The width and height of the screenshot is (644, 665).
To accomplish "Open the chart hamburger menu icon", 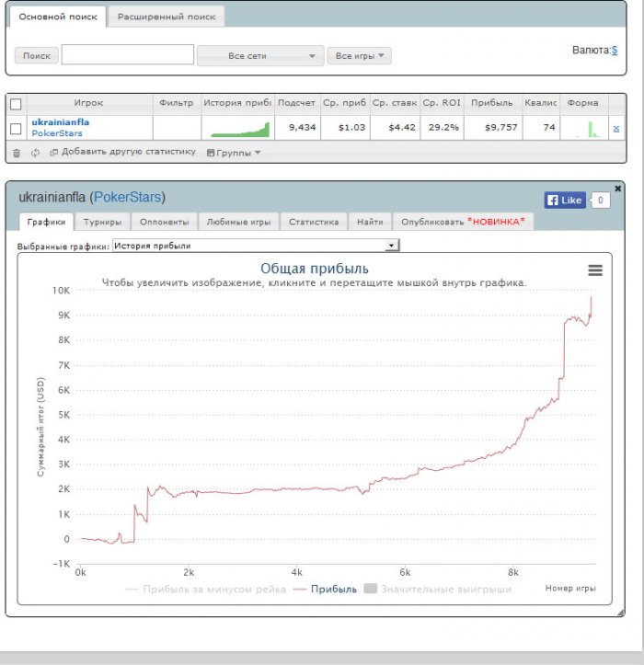I will [x=595, y=270].
